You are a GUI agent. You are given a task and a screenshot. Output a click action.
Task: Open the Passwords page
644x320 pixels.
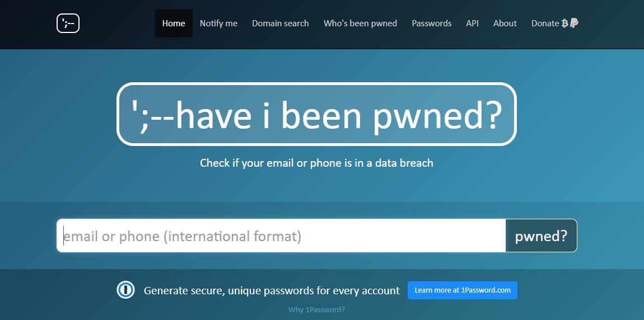432,23
